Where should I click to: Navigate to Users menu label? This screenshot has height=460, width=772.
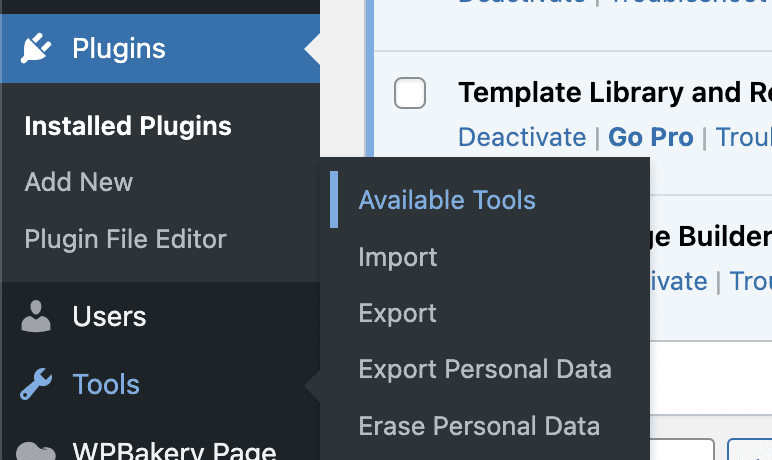click(x=110, y=317)
